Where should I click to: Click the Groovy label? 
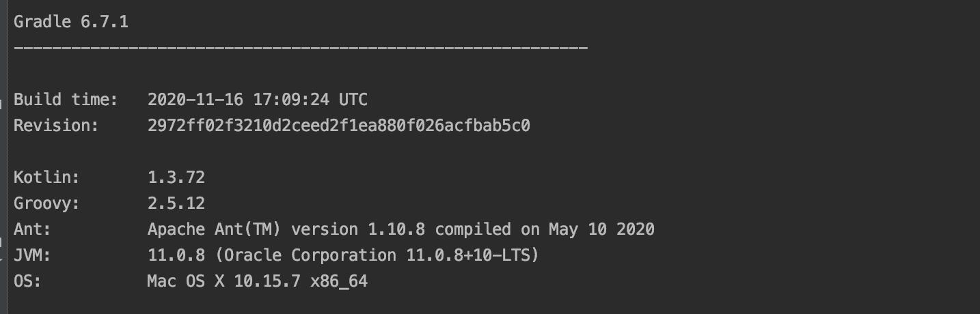coord(47,203)
